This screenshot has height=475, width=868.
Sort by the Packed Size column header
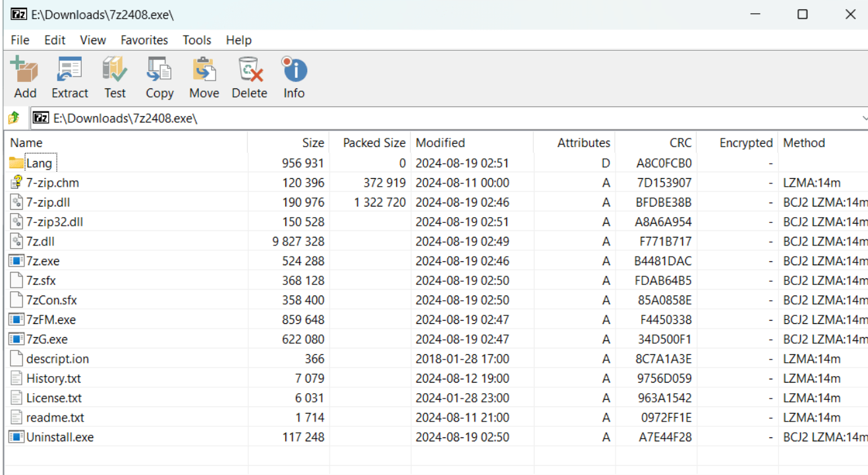[x=370, y=143]
